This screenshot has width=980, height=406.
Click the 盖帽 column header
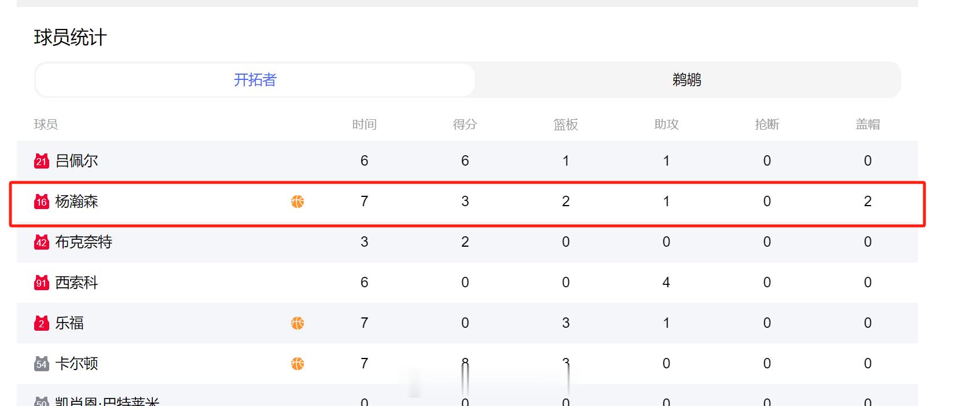(x=868, y=125)
